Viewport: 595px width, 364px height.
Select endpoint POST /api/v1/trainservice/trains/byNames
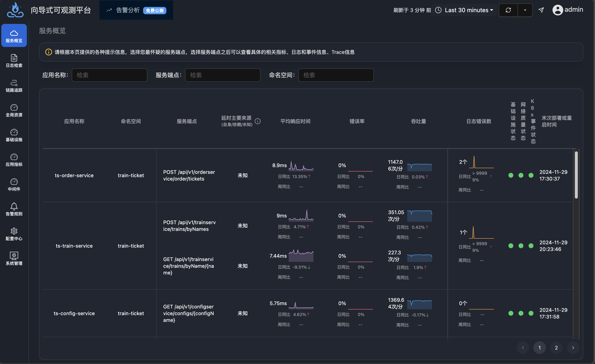point(189,226)
